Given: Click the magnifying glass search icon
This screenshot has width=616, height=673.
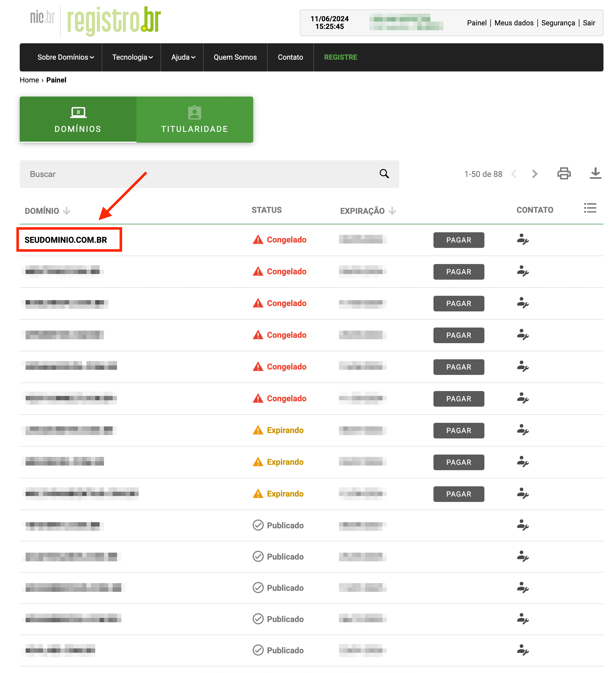Looking at the screenshot, I should click(x=384, y=174).
